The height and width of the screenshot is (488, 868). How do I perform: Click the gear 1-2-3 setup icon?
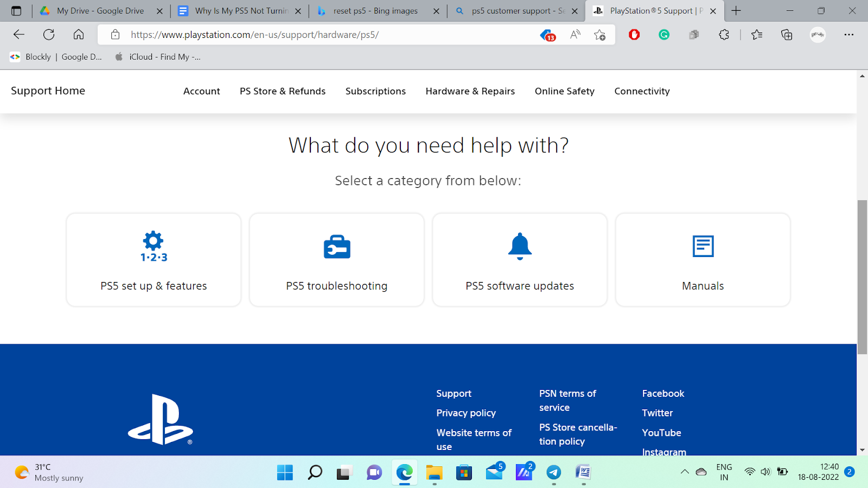154,247
